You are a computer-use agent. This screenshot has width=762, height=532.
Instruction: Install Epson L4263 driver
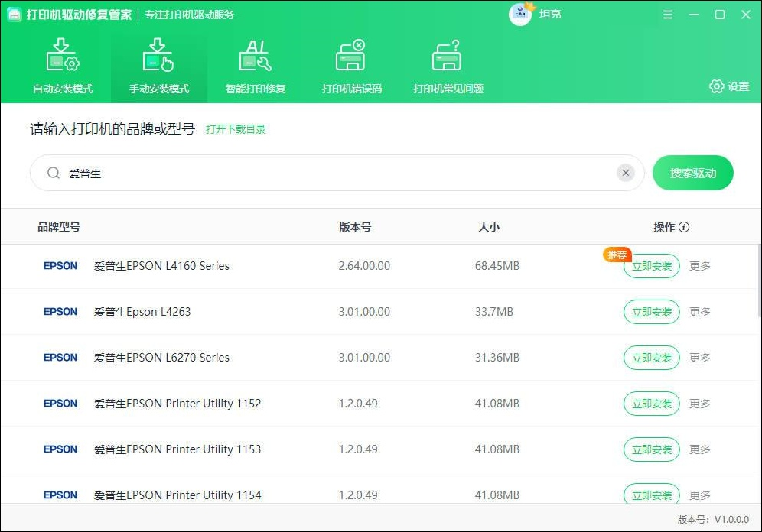pos(651,312)
